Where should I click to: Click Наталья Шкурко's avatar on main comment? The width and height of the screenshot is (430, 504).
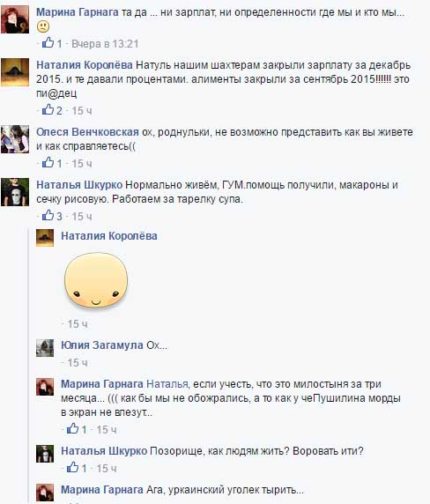(15, 192)
